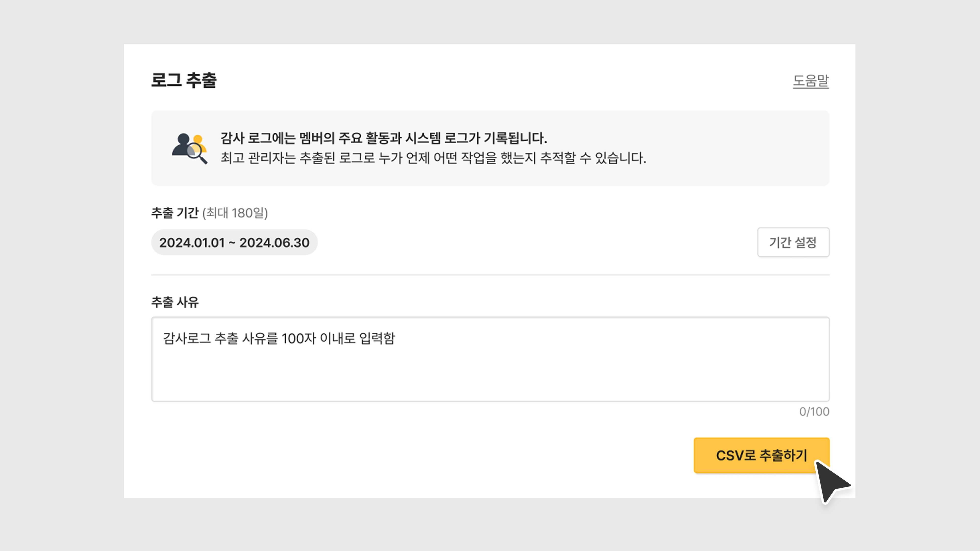Click the 추출 사유 label
This screenshot has height=551, width=980.
tap(175, 302)
